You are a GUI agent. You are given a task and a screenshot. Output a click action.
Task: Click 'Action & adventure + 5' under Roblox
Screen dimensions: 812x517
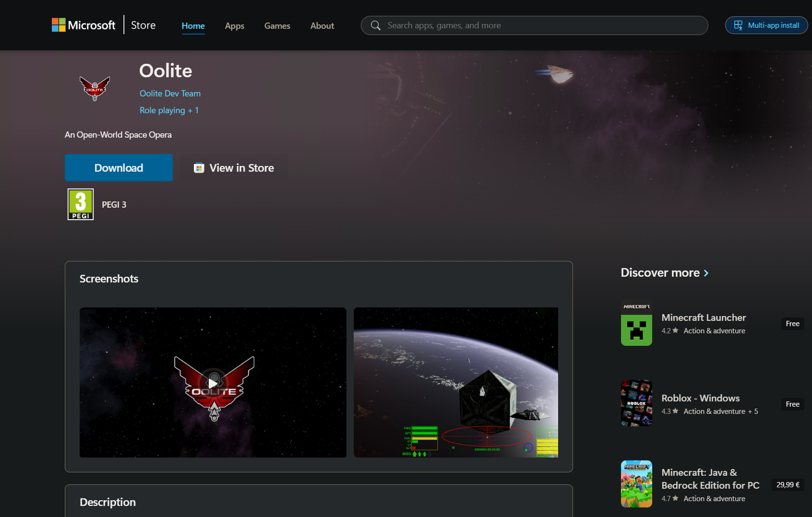(721, 411)
